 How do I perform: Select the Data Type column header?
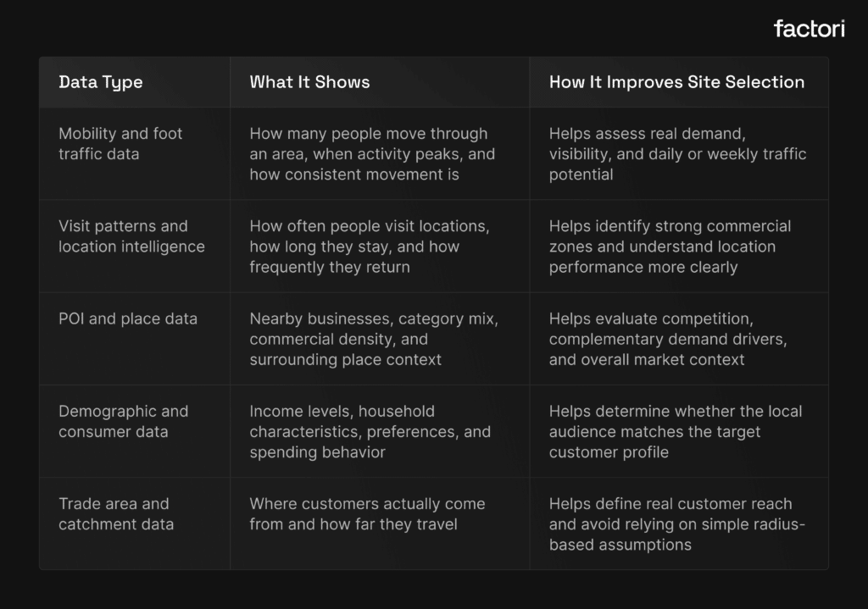tap(100, 82)
